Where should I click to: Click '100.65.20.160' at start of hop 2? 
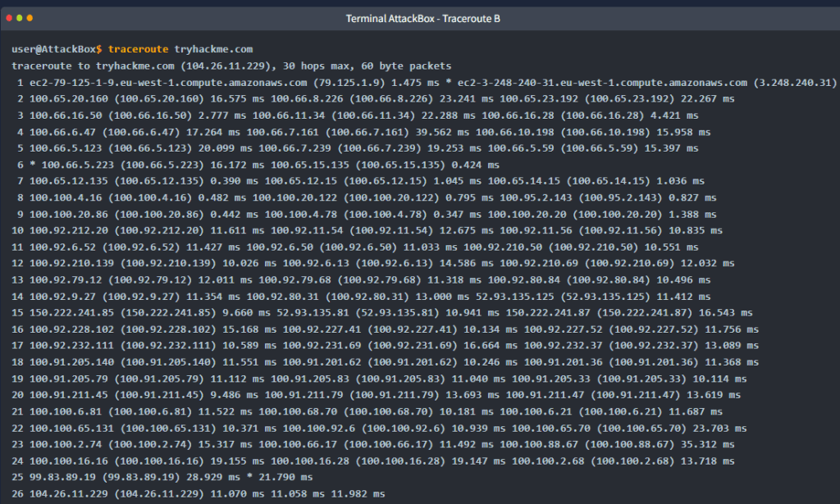tap(69, 99)
